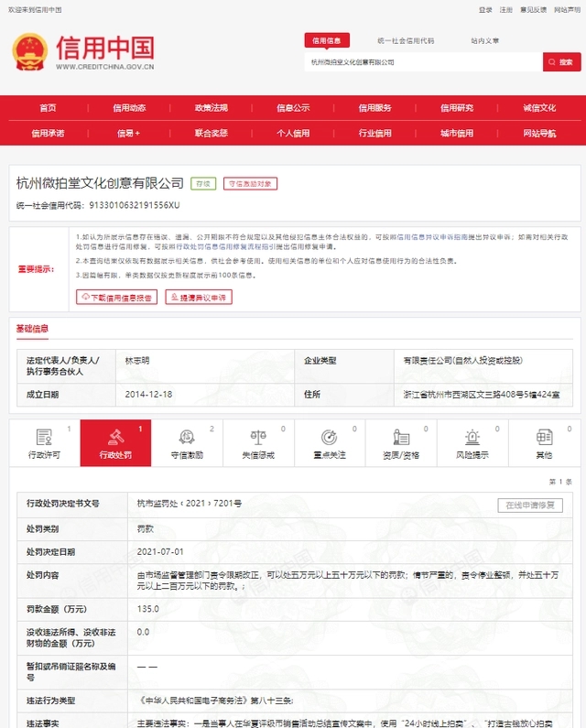Click the 网站声明 link at top

567,10
